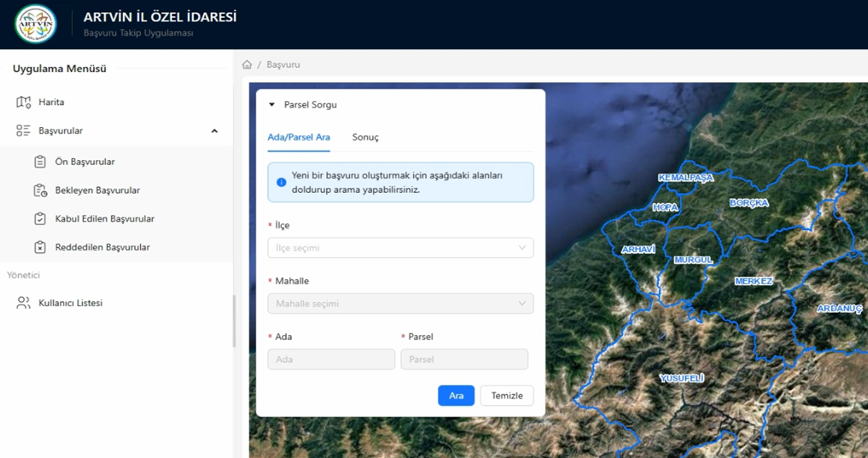The width and height of the screenshot is (868, 458).
Task: Click the Başvurular list icon
Action: pyautogui.click(x=24, y=131)
